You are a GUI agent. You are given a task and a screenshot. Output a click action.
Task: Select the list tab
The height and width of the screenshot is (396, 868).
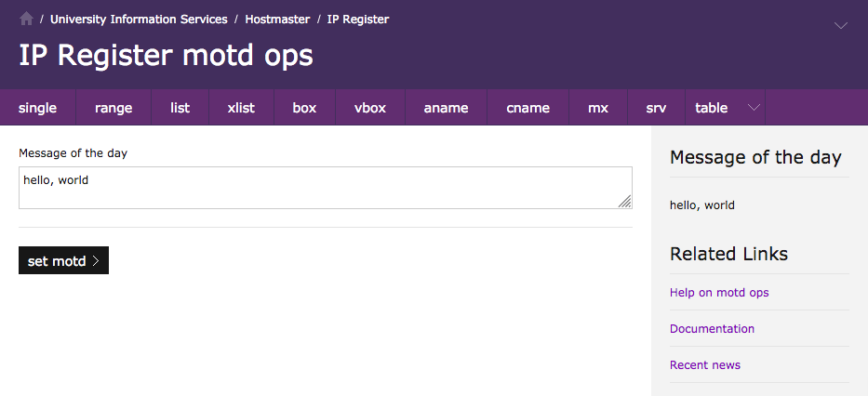(x=180, y=108)
